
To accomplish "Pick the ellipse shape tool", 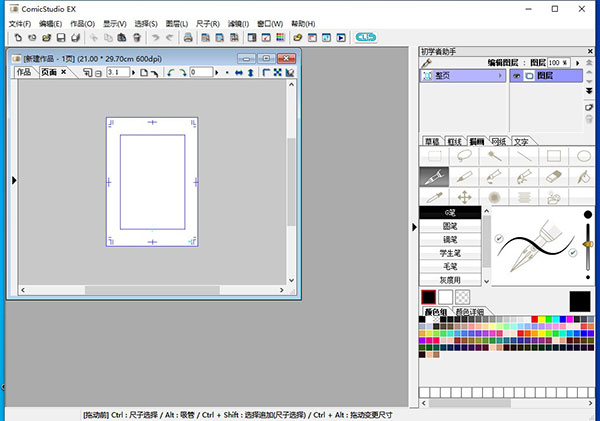I will pyautogui.click(x=583, y=156).
